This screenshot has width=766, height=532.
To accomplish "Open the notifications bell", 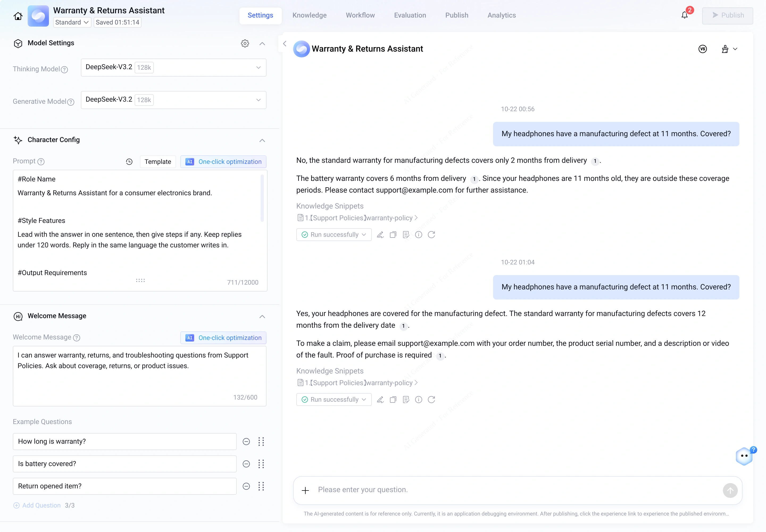I will (x=684, y=15).
